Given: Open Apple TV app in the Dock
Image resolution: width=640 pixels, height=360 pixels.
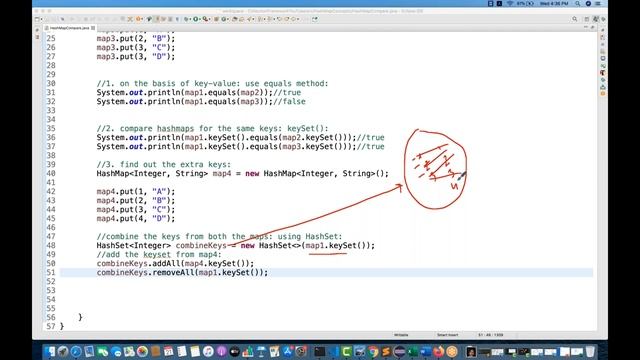Looking at the screenshot, I should pos(235,351).
